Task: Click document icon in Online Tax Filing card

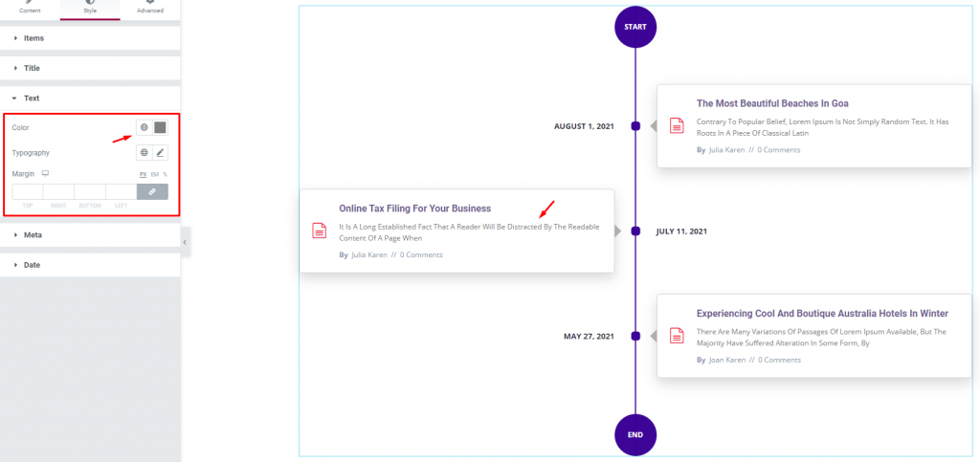Action: pos(320,231)
